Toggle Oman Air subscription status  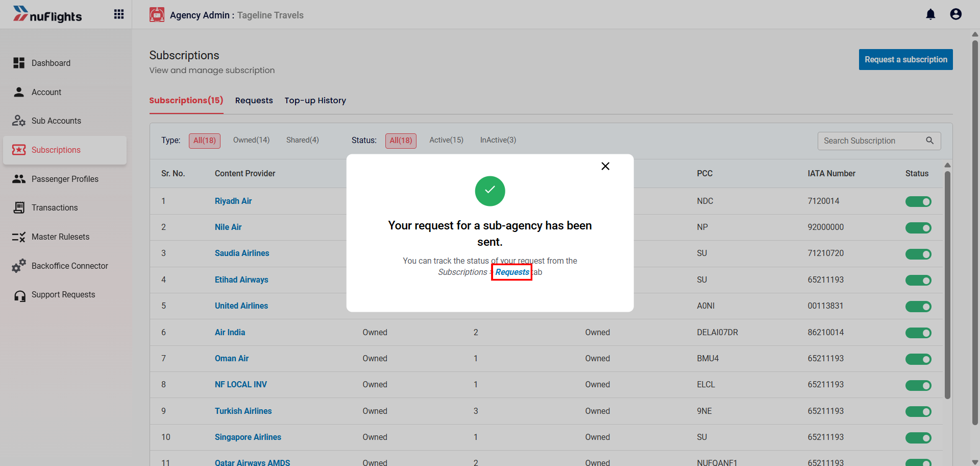coord(918,359)
